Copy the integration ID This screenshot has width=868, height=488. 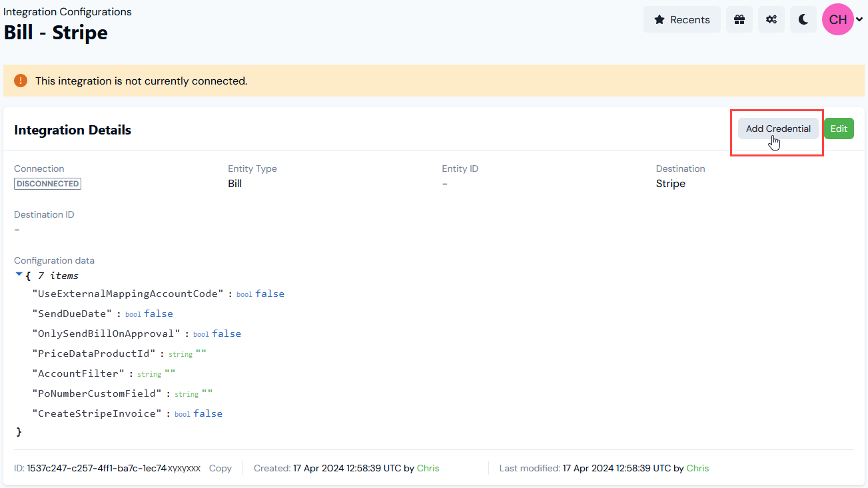[220, 468]
